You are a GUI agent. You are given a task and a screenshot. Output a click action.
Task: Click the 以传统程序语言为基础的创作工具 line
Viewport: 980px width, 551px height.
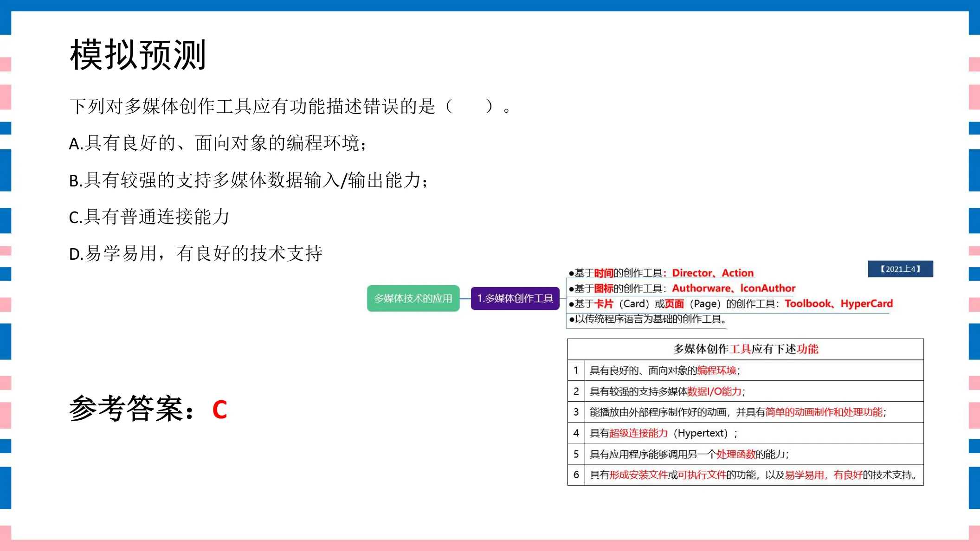pyautogui.click(x=648, y=319)
